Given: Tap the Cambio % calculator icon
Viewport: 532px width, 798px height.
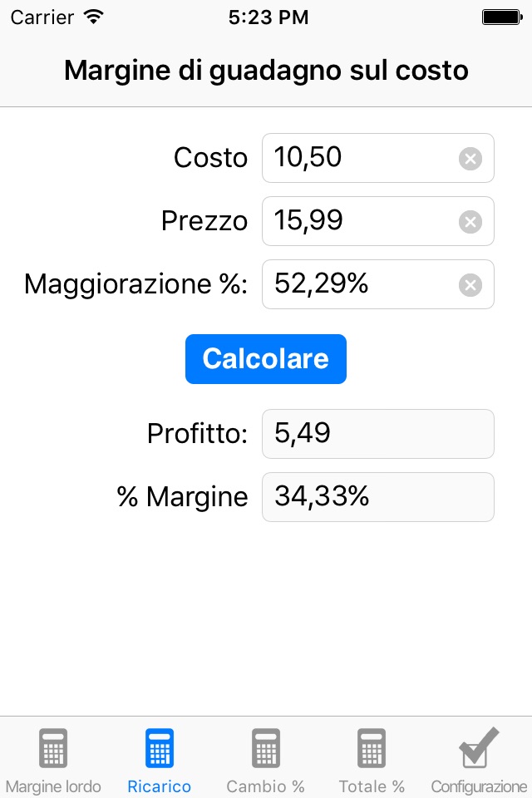Looking at the screenshot, I should [x=266, y=748].
